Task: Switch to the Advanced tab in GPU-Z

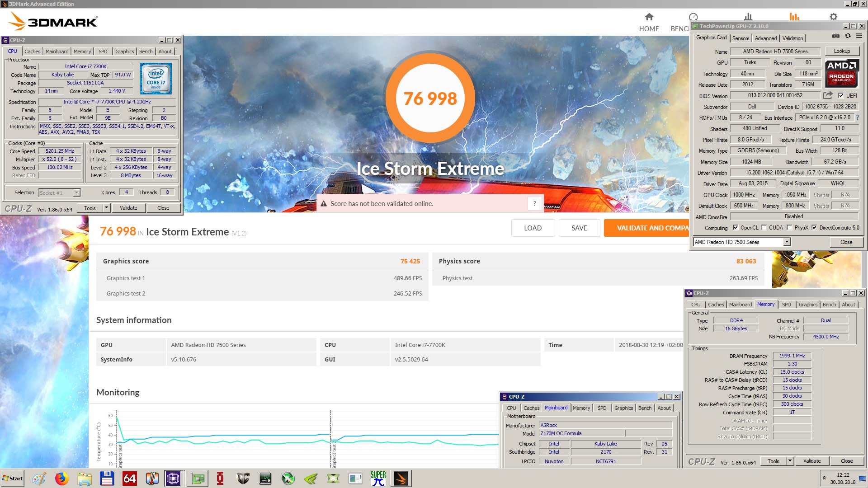Action: 766,38
